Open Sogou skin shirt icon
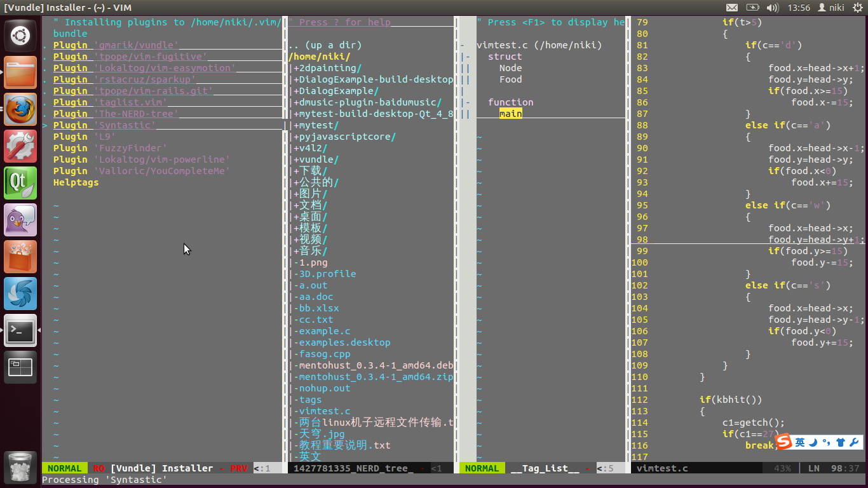This screenshot has height=488, width=868. 841,442
